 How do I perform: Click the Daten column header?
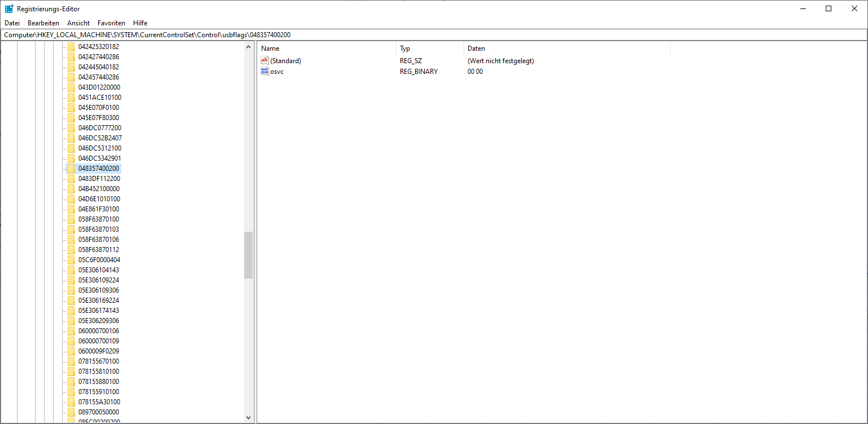click(566, 48)
